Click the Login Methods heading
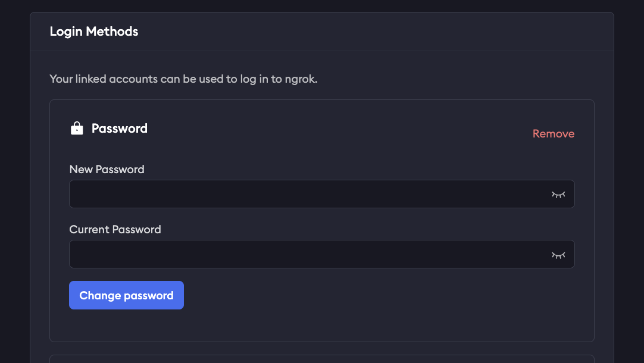 (x=93, y=32)
